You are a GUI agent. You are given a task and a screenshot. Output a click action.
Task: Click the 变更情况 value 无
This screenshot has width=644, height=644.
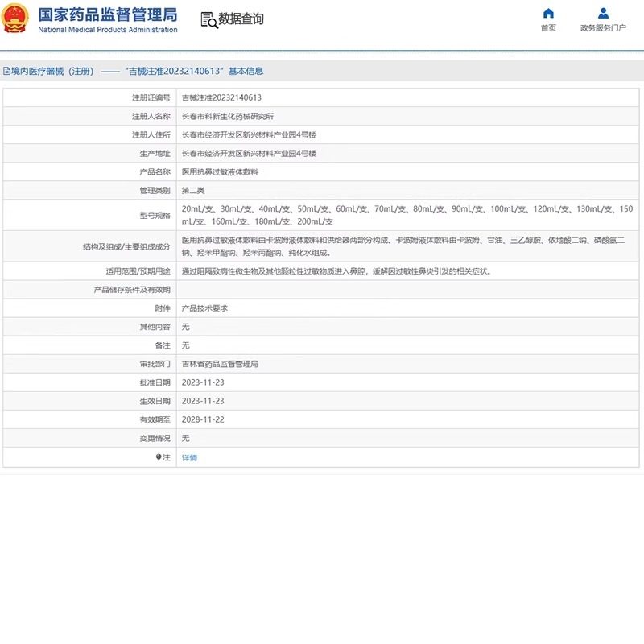(186, 438)
